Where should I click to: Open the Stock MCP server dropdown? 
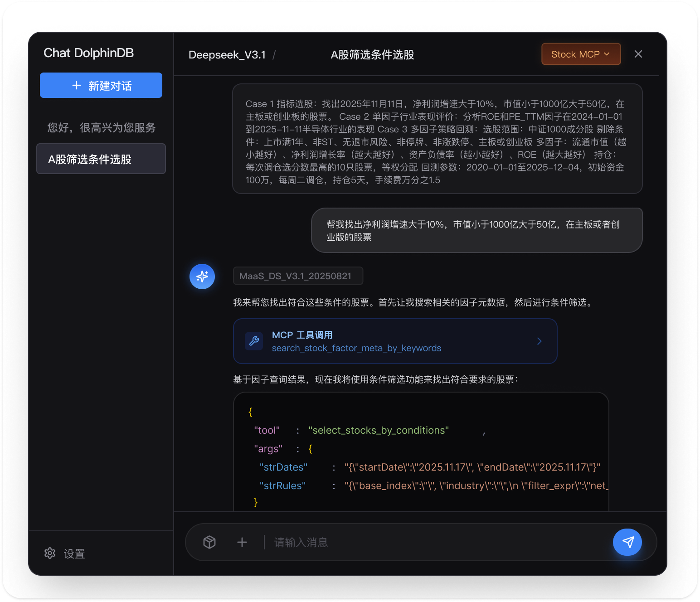[581, 54]
